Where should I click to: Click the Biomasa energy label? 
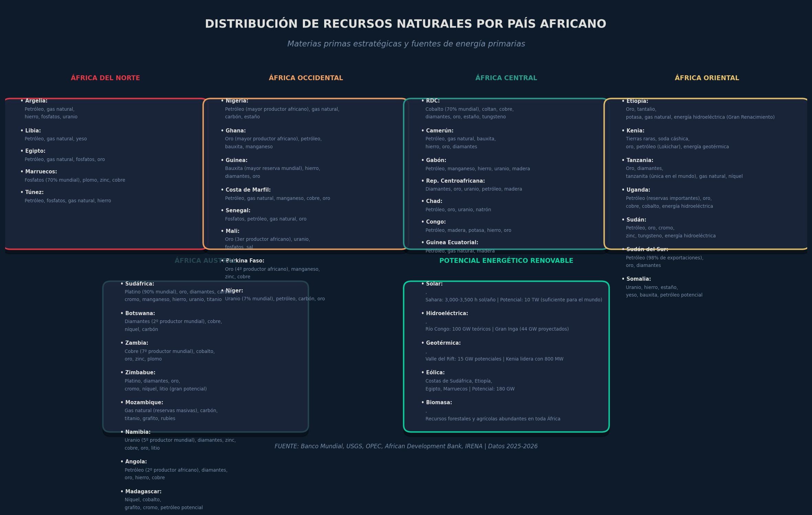(x=437, y=403)
